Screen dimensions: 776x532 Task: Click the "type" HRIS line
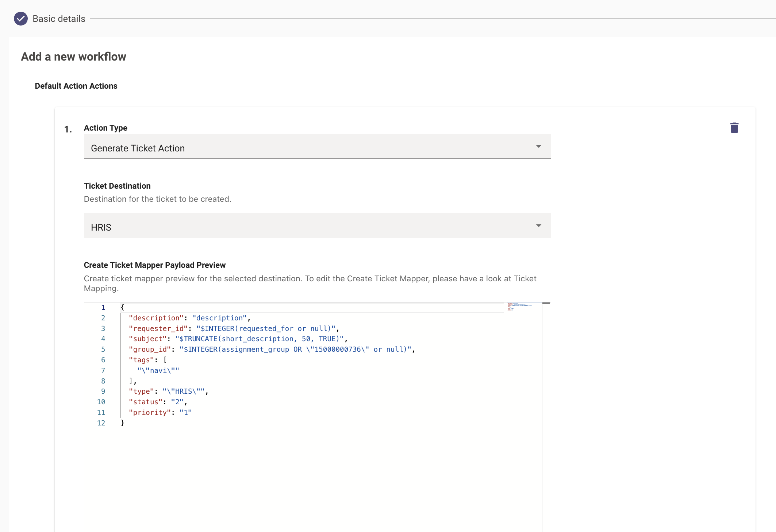168,392
